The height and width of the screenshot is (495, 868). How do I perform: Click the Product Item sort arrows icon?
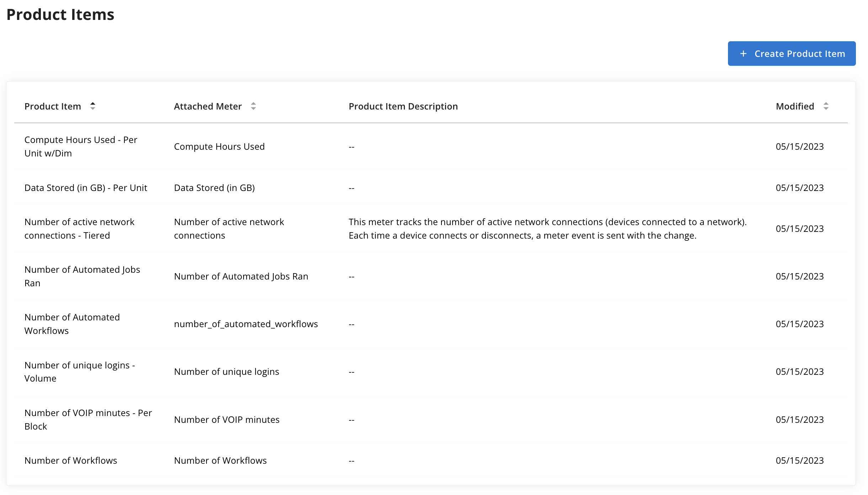[92, 106]
